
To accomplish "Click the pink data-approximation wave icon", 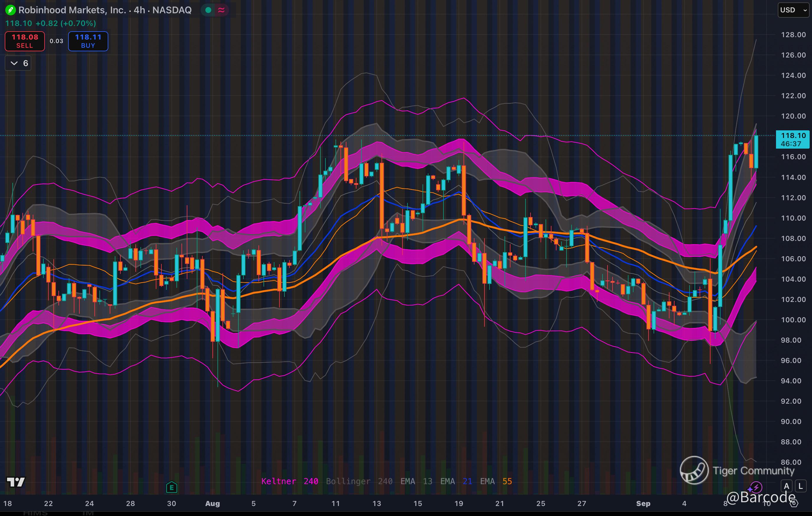I will (x=221, y=10).
